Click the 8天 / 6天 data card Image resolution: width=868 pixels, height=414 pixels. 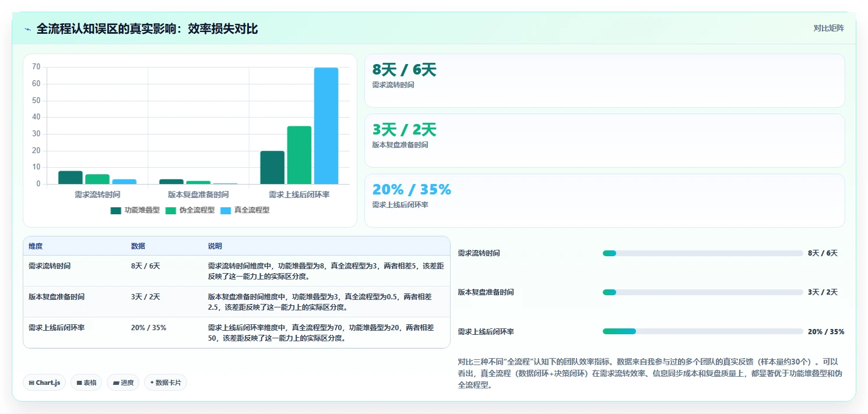[605, 80]
